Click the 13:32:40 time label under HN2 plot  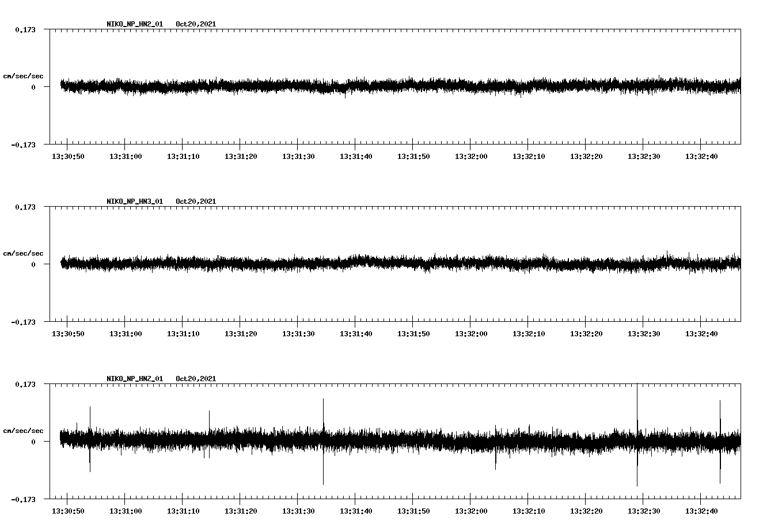(701, 157)
